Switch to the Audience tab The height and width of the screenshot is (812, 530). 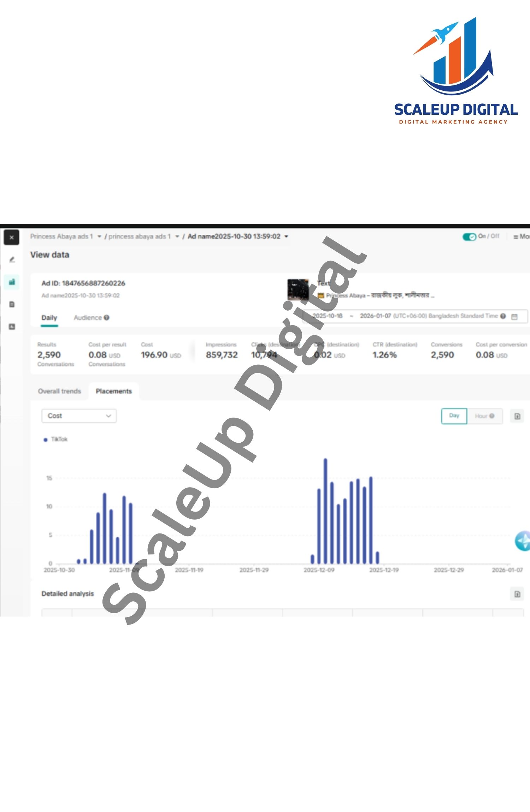pyautogui.click(x=88, y=318)
